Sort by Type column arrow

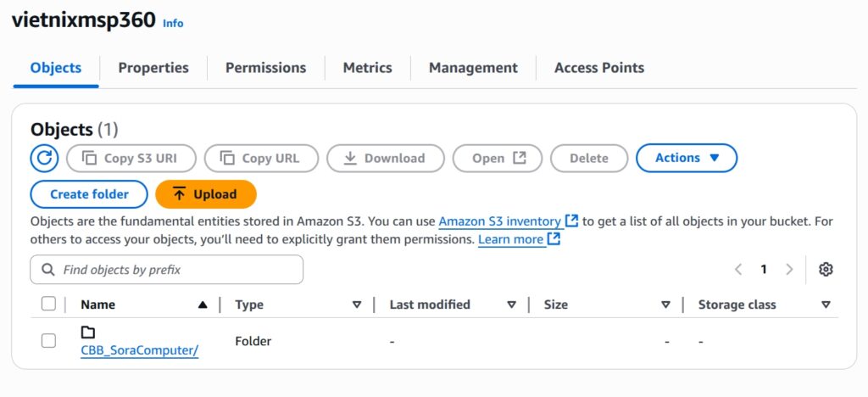click(357, 305)
